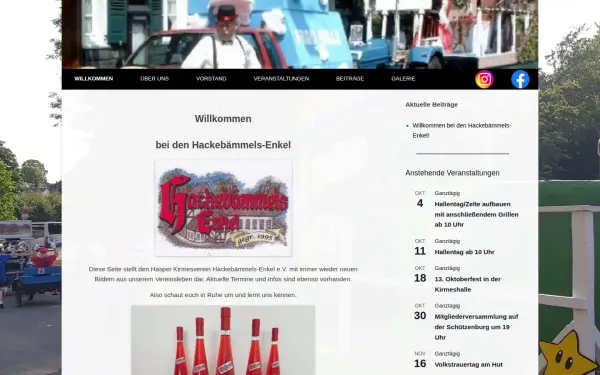Image resolution: width=600 pixels, height=375 pixels.
Task: Open event 'Hallentag ab 10 Uhr'
Action: click(465, 252)
